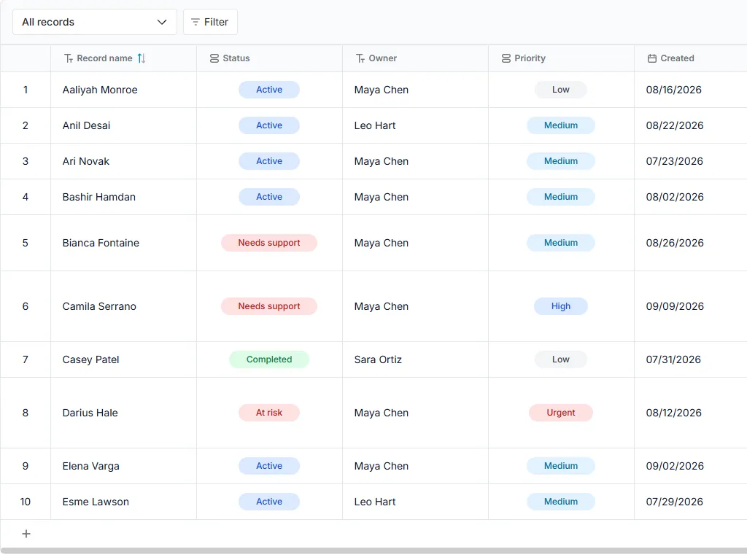Click created date 08/12/2026
Screen dimensions: 747x560
pos(673,413)
